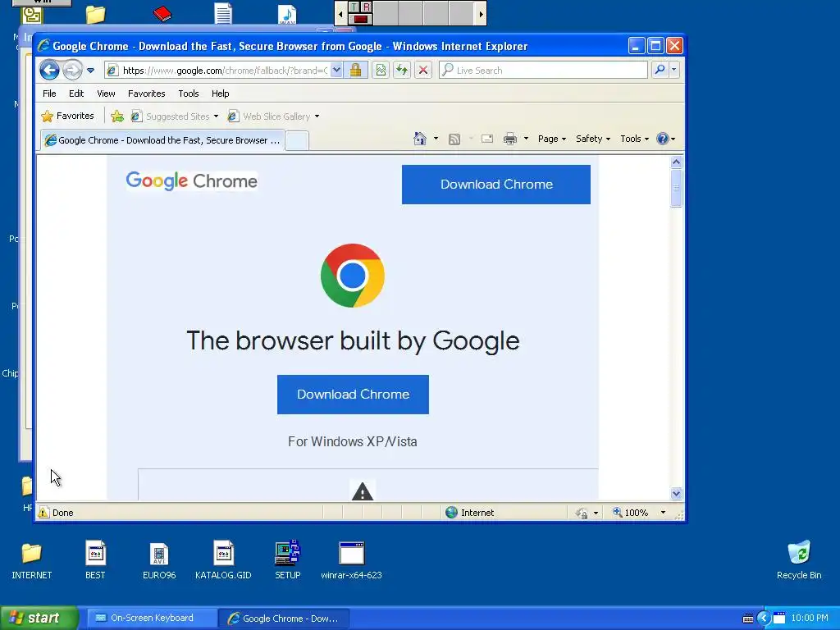
Task: Show hidden tray icons arrow
Action: pos(764,619)
